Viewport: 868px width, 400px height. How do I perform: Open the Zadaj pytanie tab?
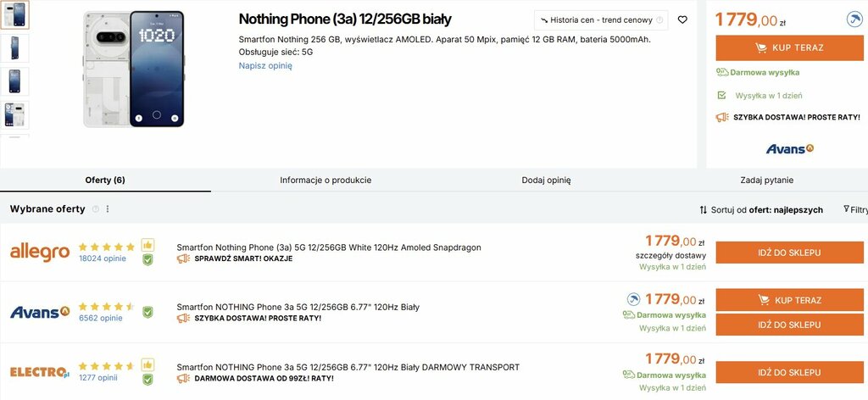click(x=766, y=180)
